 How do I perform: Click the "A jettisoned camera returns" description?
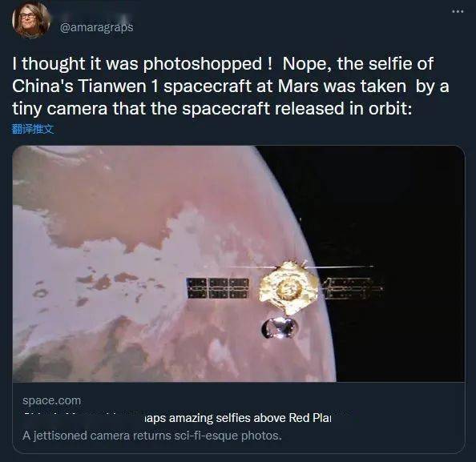click(151, 436)
